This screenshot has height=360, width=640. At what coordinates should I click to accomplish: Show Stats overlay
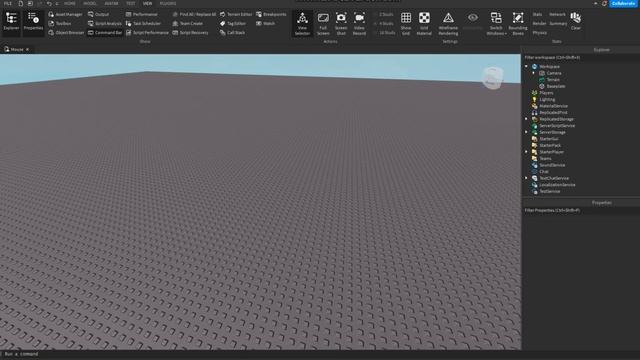(537, 14)
